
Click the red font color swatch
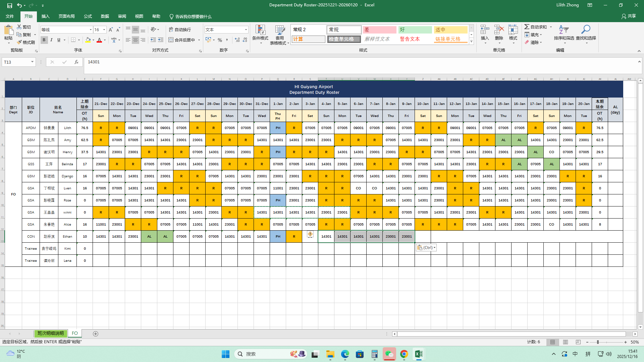(99, 40)
